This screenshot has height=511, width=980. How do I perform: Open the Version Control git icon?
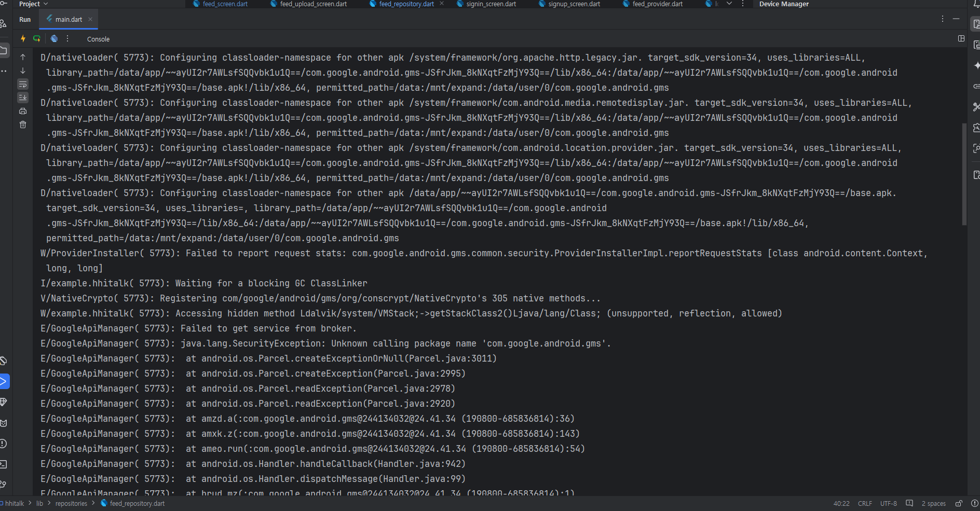tap(4, 485)
